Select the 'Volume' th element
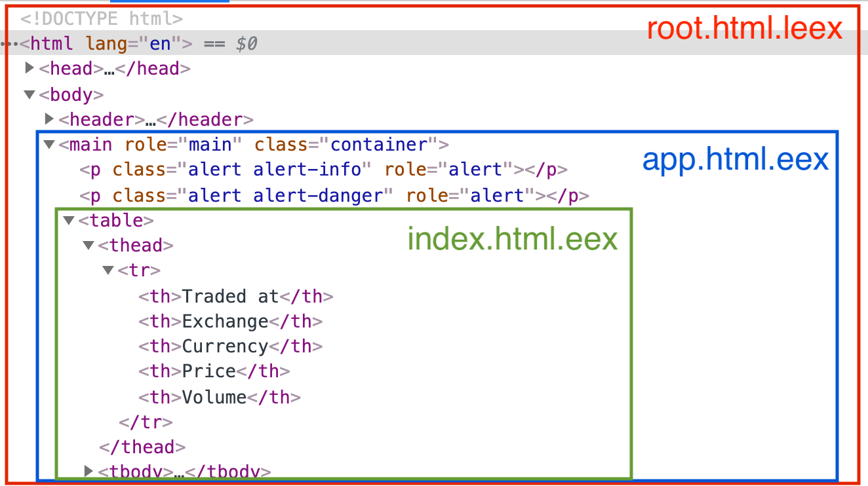Viewport: 868px width, 486px height. point(220,397)
